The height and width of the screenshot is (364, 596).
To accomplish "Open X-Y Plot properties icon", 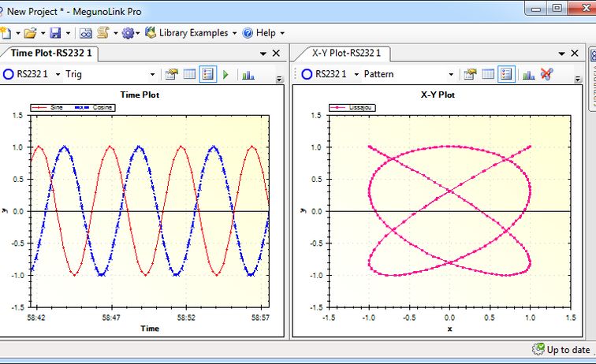I will tap(470, 74).
